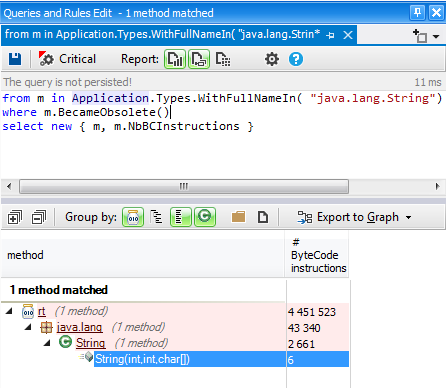
Task: Select the String(int,int,char[]) method row
Action: tap(221, 359)
